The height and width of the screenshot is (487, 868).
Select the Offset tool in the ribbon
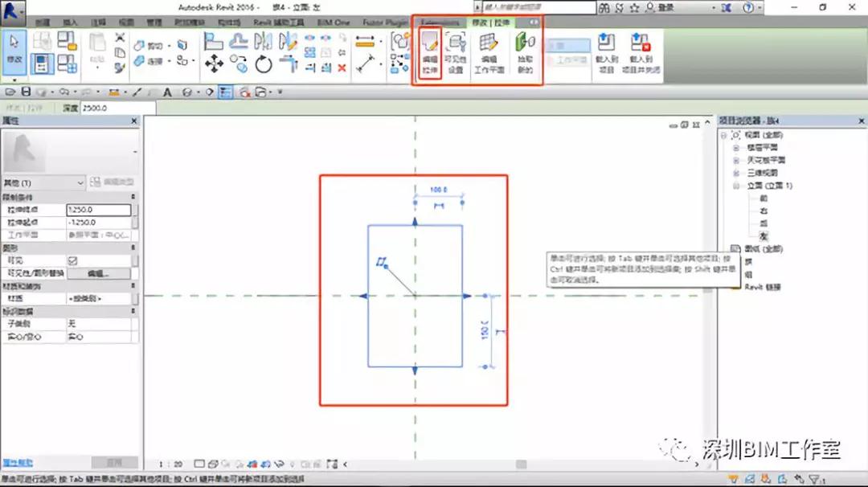click(239, 41)
